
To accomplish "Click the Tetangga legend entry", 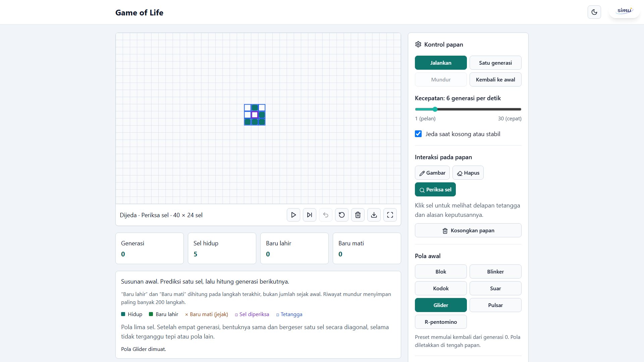I will 289,314.
